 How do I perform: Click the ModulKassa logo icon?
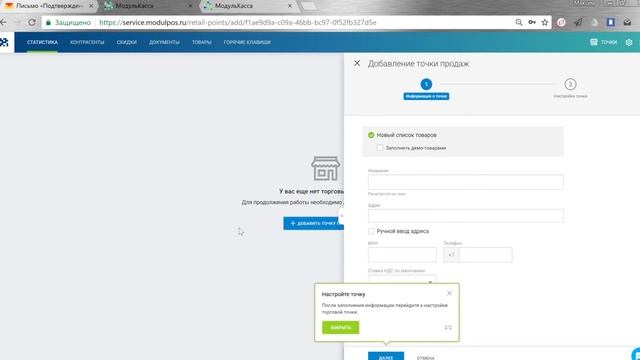[4, 42]
